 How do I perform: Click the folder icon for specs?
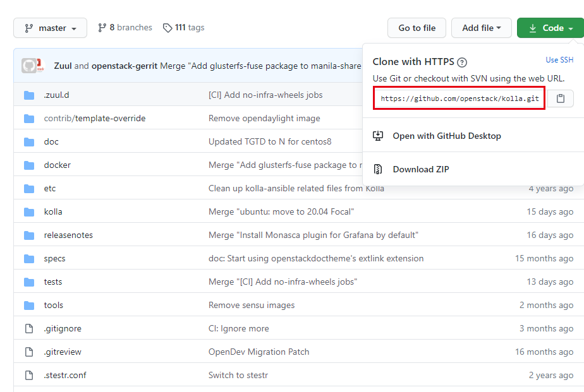tap(29, 259)
